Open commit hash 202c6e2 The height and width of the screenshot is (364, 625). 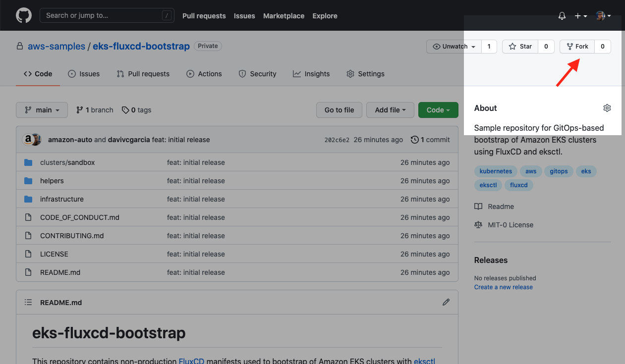tap(337, 140)
